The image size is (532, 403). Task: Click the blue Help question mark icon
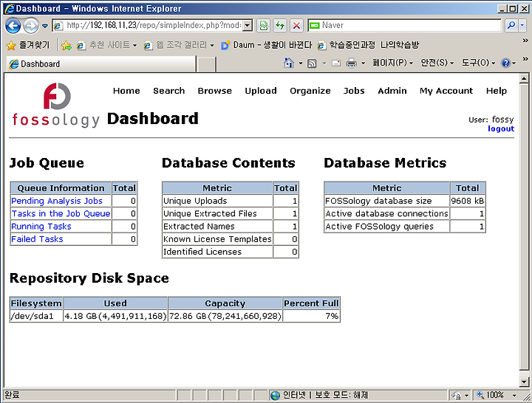click(505, 63)
